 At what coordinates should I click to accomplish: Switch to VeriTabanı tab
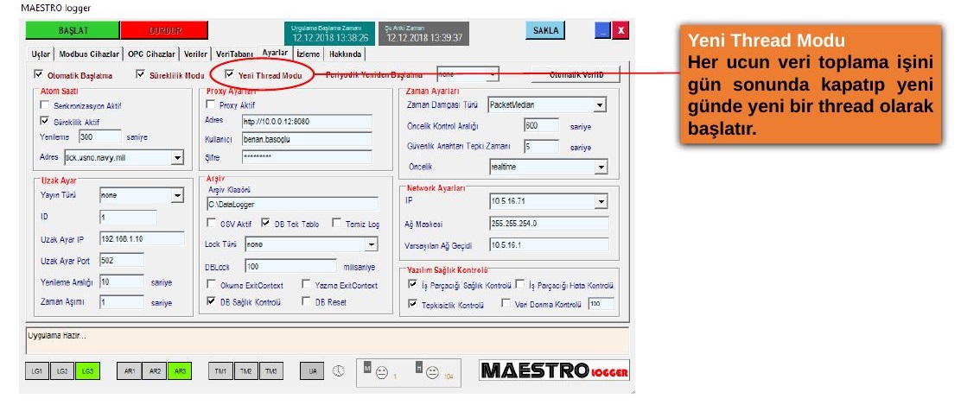coord(234,54)
